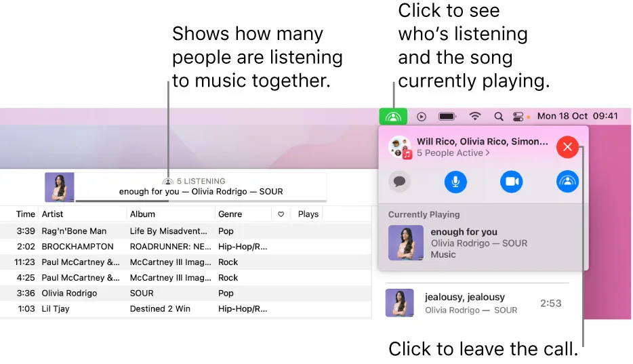Screen dimensions: 633x364
Task: Select jealousy, jealousy in the queue
Action: (x=476, y=303)
